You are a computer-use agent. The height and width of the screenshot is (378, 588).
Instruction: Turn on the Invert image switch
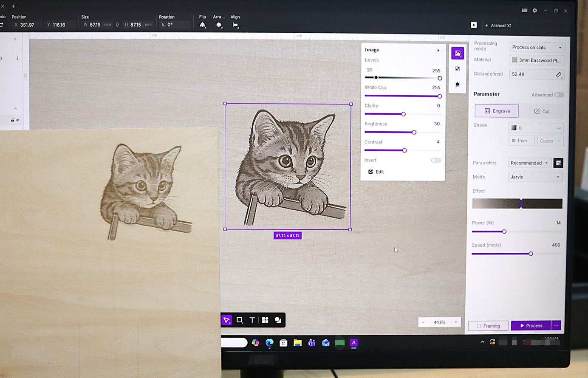coord(436,161)
